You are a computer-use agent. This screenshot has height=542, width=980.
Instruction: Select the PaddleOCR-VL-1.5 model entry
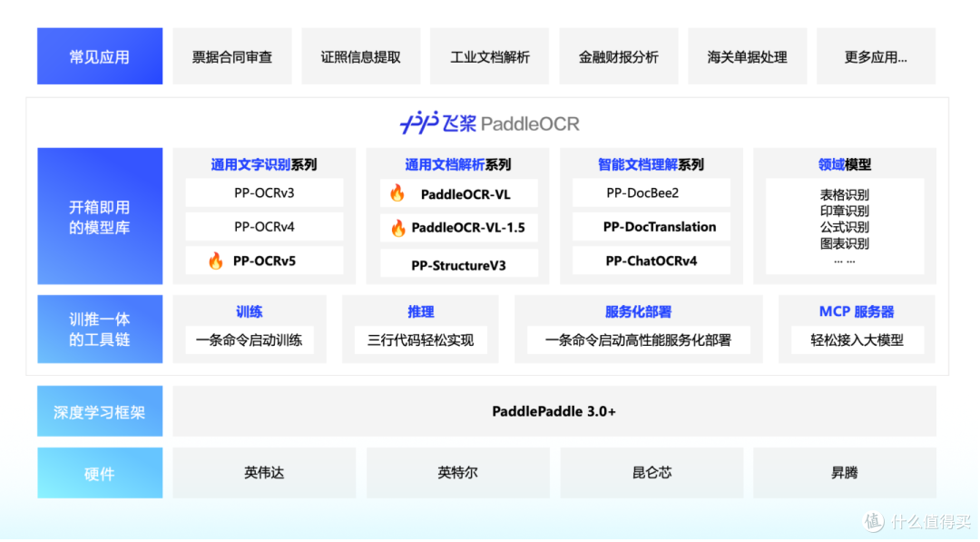459,228
